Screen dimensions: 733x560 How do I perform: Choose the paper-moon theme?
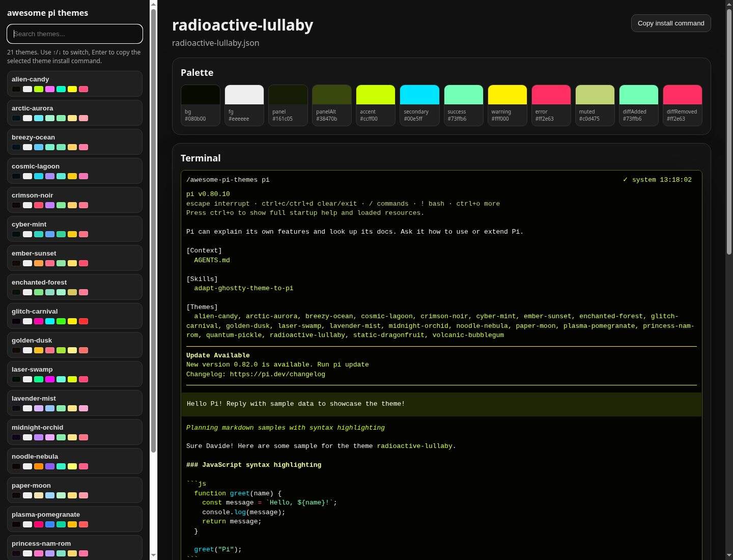(x=75, y=490)
